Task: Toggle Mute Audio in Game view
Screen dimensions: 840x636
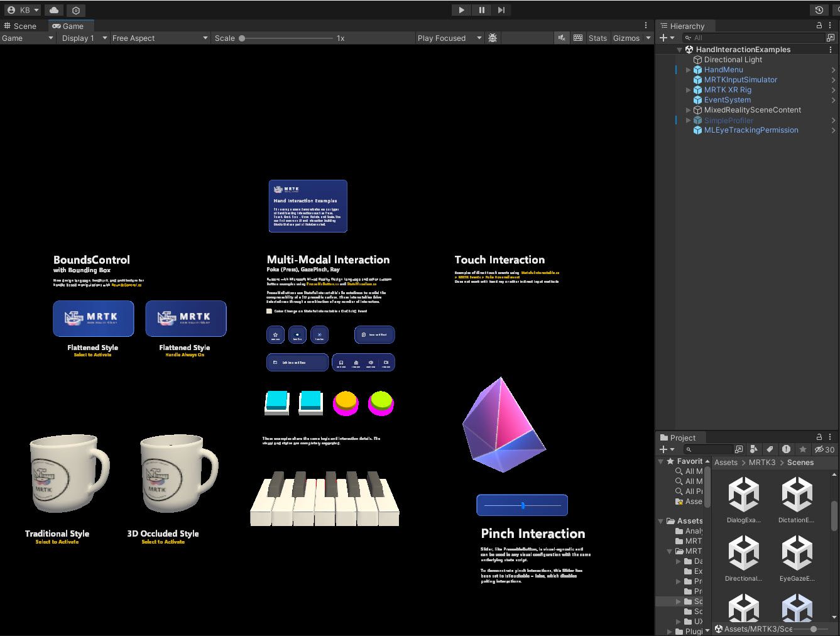Action: [x=562, y=38]
